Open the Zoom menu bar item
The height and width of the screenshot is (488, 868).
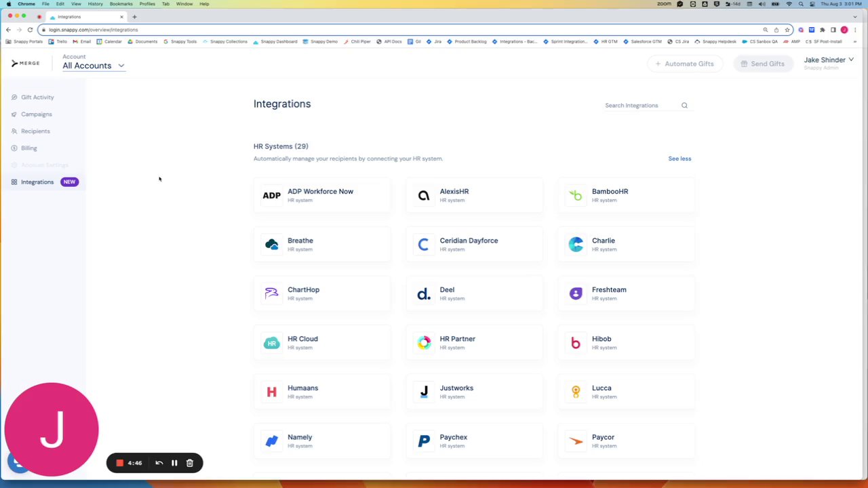click(664, 4)
